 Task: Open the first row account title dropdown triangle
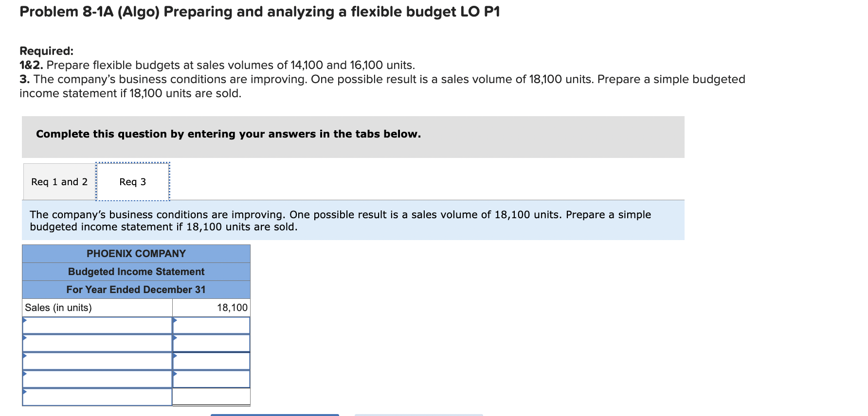(24, 321)
